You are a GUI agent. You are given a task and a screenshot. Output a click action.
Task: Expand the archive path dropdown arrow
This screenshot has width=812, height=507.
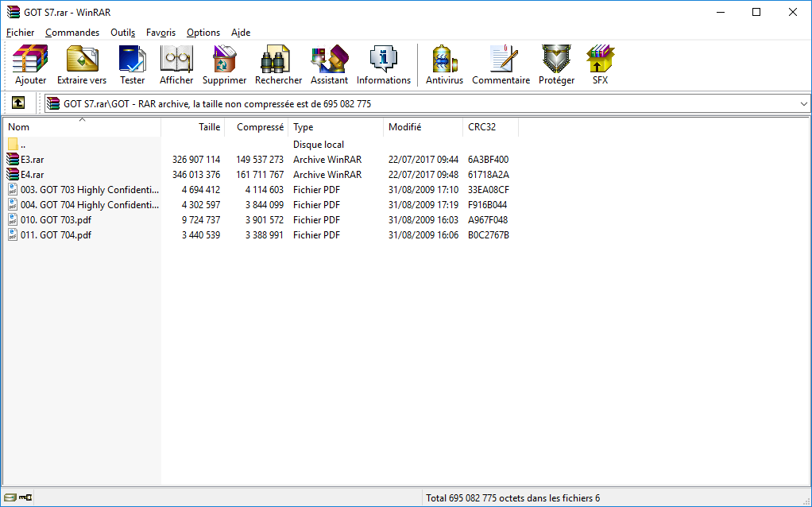click(803, 103)
